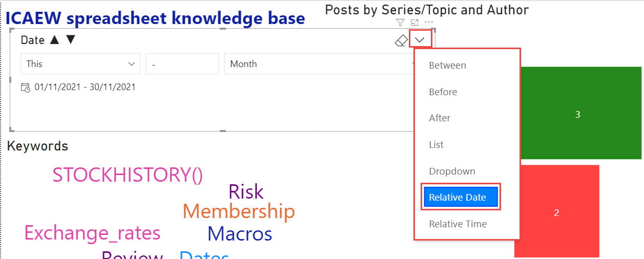This screenshot has height=259, width=644.
Task: Switch slicer style to List
Action: (436, 145)
